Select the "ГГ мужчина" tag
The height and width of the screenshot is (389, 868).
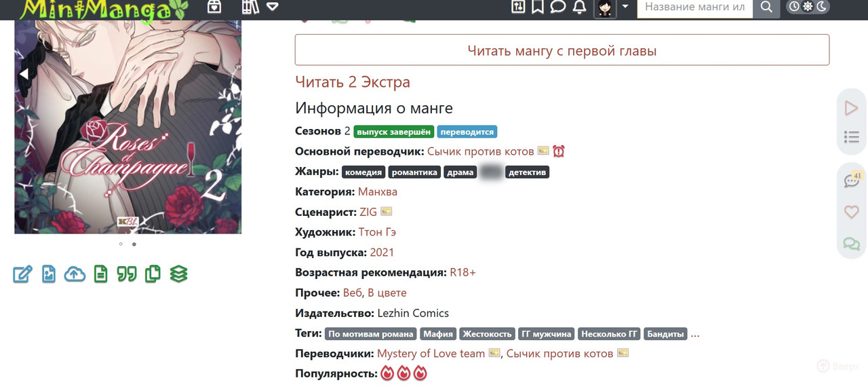point(547,334)
